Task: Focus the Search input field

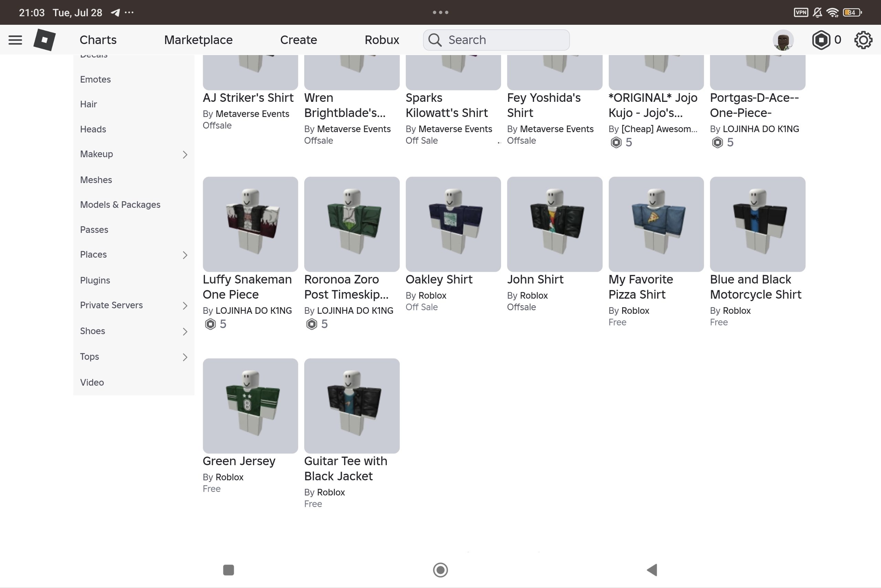Action: 496,40
